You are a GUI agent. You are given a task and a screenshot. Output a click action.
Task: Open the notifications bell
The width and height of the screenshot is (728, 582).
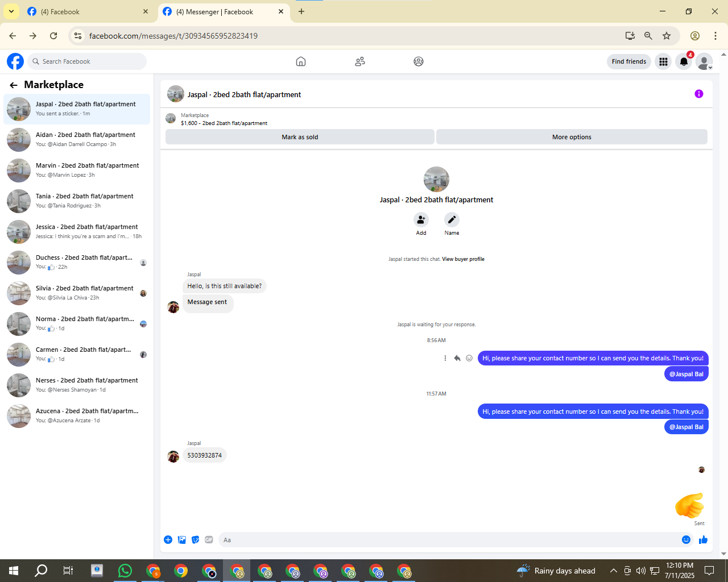pos(684,61)
